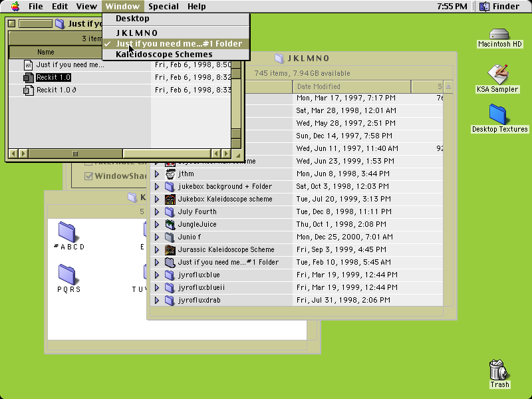Open the Finder application menu

coord(499,6)
